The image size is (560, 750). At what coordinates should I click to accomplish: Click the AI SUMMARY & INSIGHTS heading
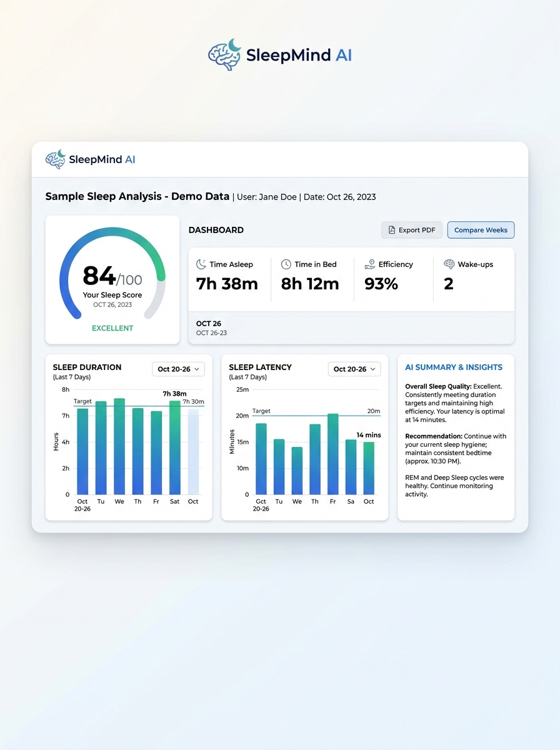click(454, 367)
